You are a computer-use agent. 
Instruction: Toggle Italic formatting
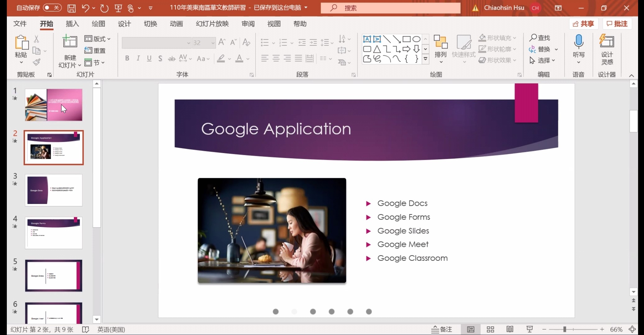pos(138,58)
